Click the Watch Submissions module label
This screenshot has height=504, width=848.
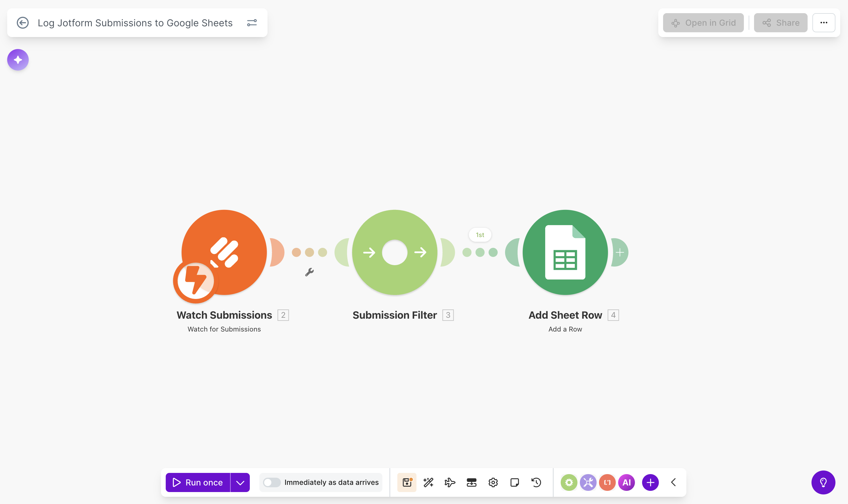tap(224, 315)
